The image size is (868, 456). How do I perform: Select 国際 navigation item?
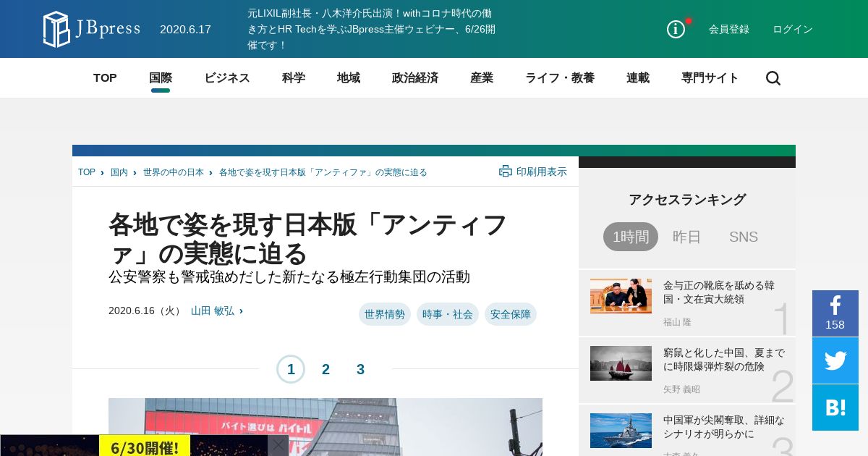(161, 78)
